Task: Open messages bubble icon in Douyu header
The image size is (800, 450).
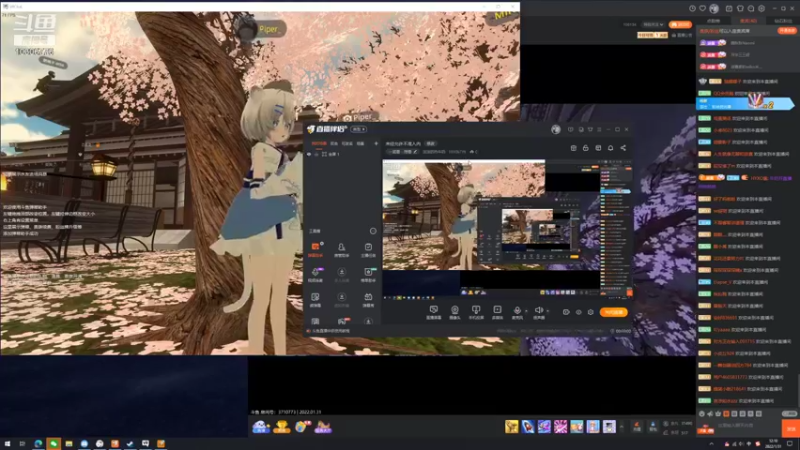Action: pyautogui.click(x=751, y=8)
